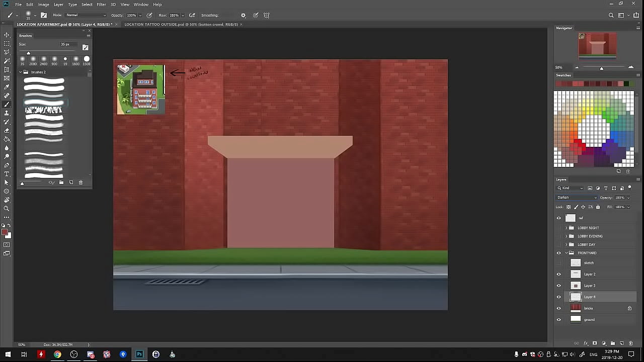Screen dimensions: 644x362
Task: Open Chrome from the Windows taskbar
Action: tap(57, 354)
